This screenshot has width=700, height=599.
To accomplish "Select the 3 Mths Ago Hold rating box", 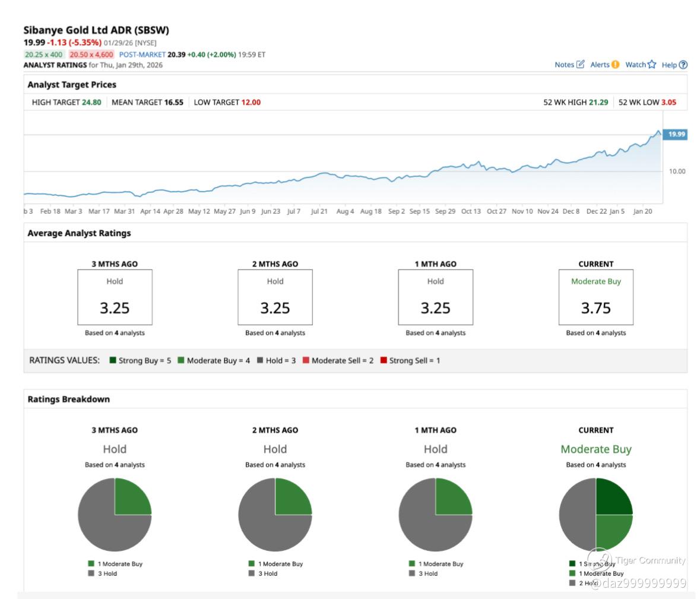I will click(x=115, y=297).
